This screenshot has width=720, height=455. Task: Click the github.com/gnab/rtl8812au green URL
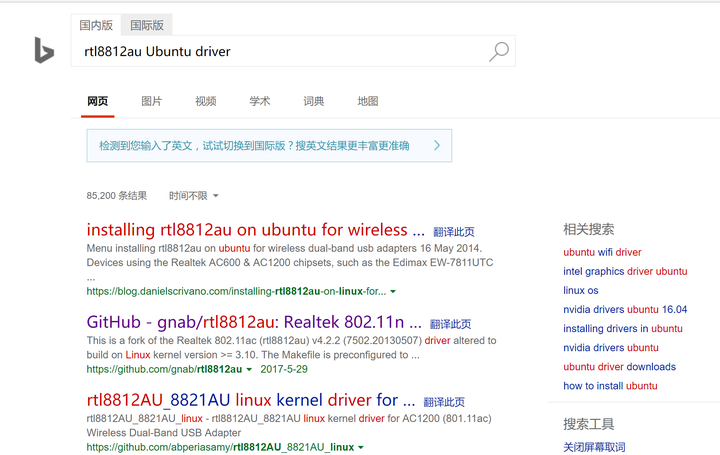164,370
